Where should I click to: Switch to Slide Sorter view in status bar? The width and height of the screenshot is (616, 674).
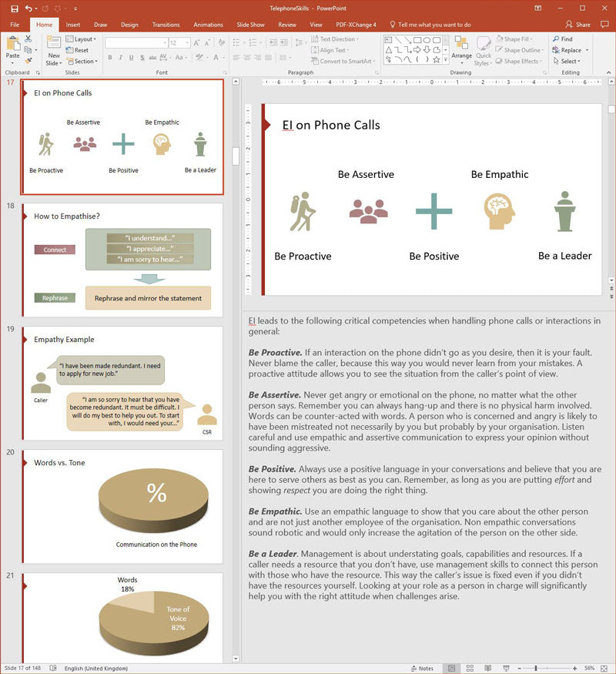click(x=469, y=669)
